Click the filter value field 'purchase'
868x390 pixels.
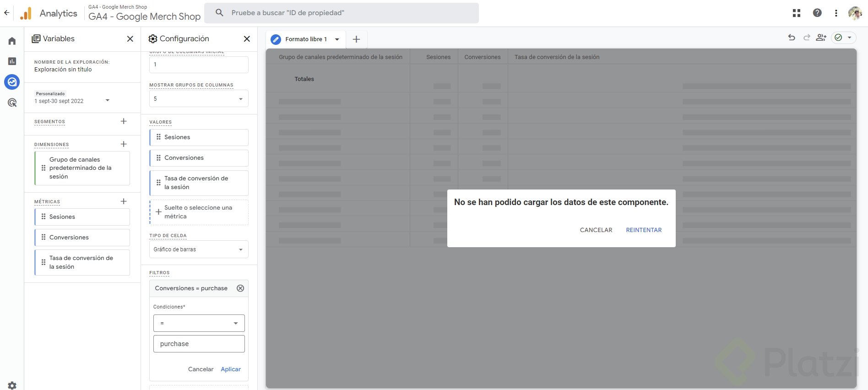point(199,344)
